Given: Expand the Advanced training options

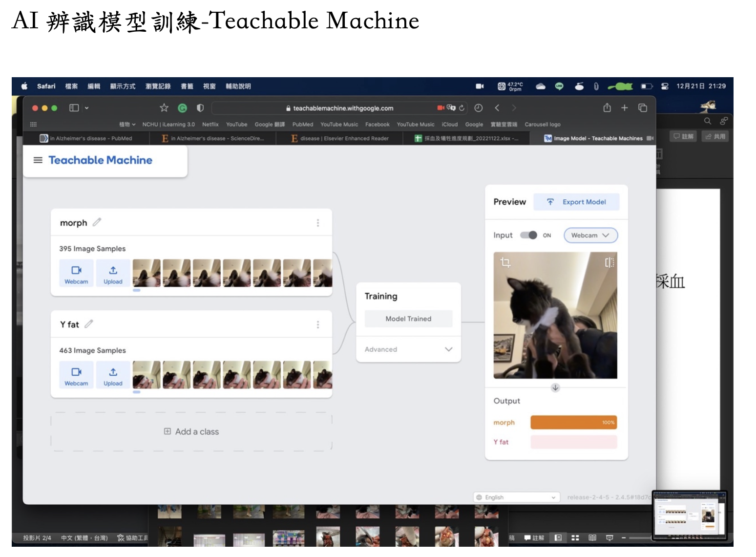Looking at the screenshot, I should pyautogui.click(x=408, y=349).
